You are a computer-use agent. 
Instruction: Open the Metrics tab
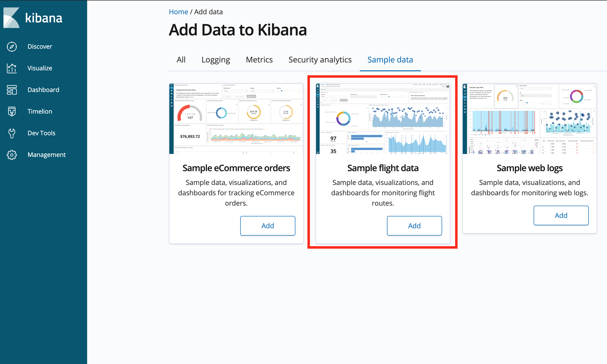click(x=259, y=60)
